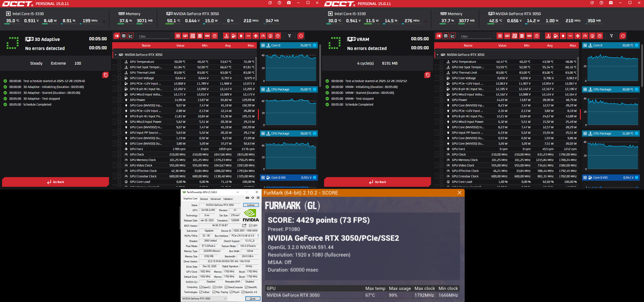Screen dimensions: 644x302
Task: Refresh GPU-Z data
Action: [x=253, y=198]
